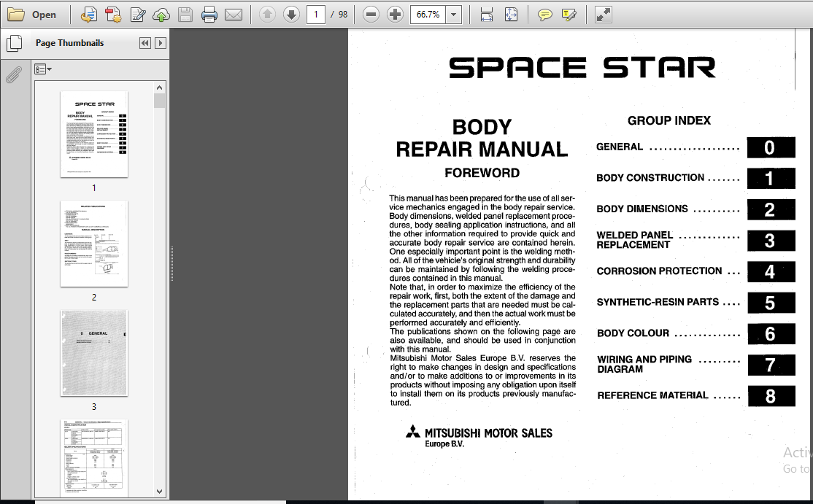
Task: Click the Open text button
Action: click(44, 15)
